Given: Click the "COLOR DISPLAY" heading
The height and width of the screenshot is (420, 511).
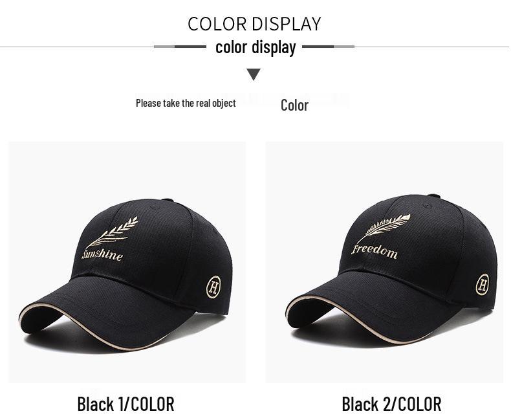Looking at the screenshot, I should [254, 24].
